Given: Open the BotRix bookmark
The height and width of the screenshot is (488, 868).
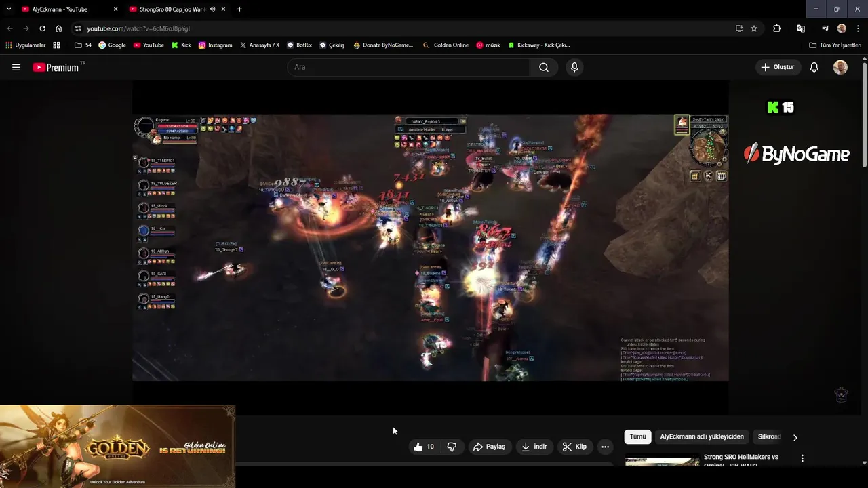Looking at the screenshot, I should 299,45.
